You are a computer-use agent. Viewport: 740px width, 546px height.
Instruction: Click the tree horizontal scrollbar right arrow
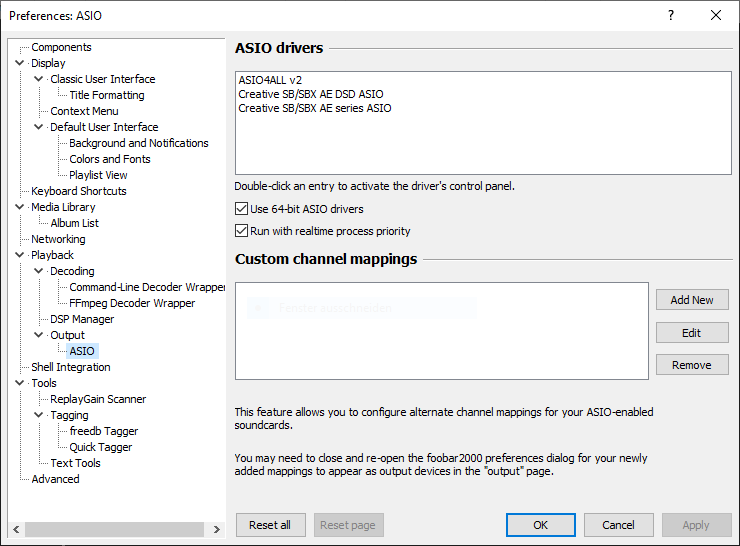(219, 529)
